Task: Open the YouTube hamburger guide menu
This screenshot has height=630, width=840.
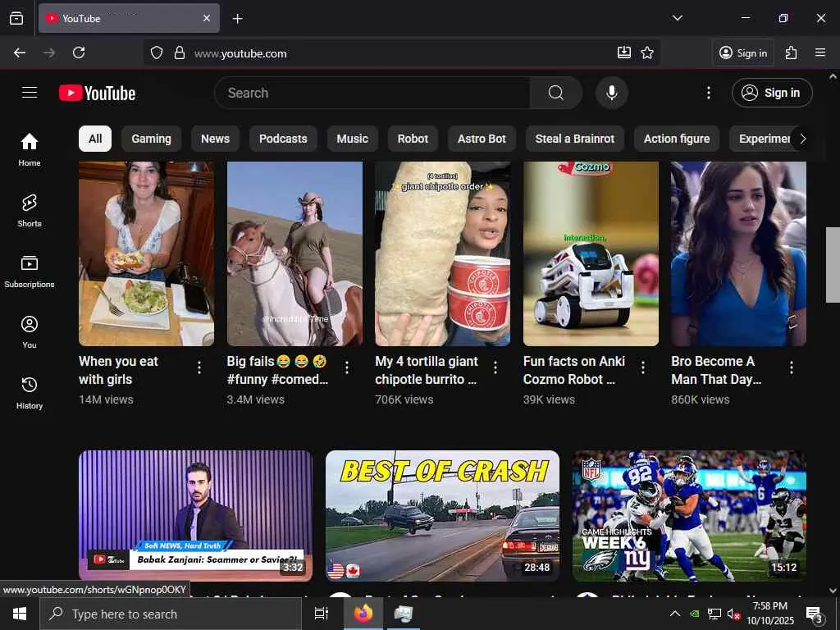Action: [x=30, y=93]
